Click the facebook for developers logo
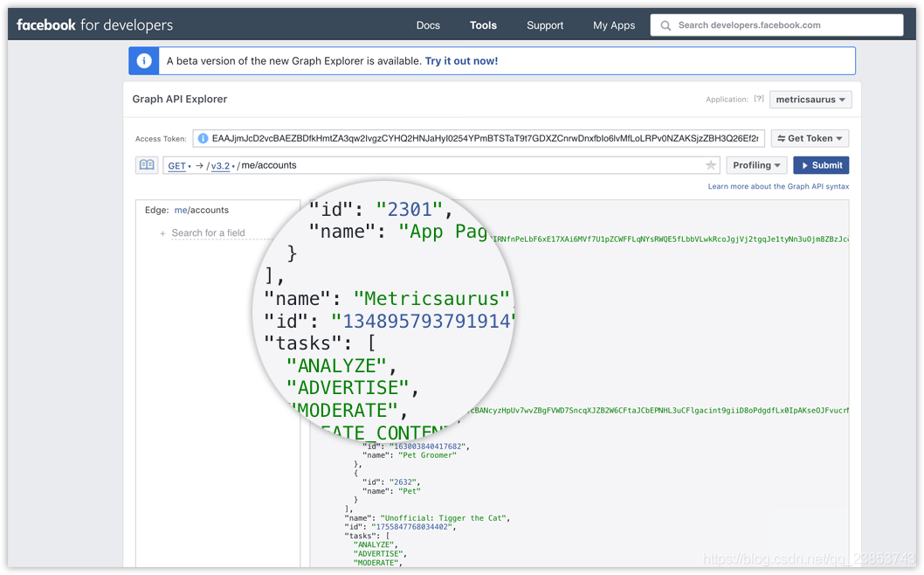The width and height of the screenshot is (924, 575). [x=94, y=24]
